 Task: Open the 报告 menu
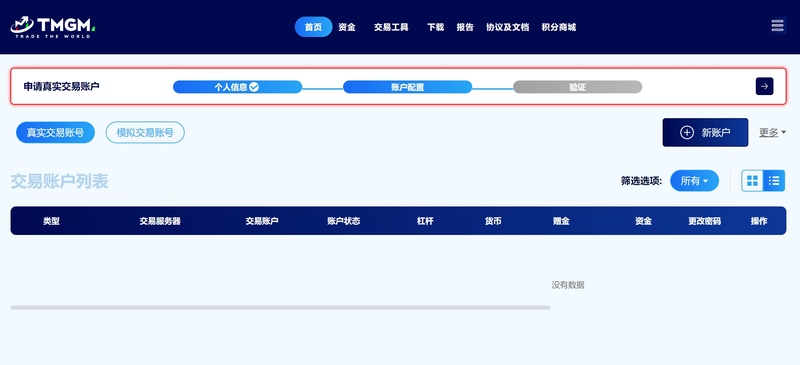point(465,27)
